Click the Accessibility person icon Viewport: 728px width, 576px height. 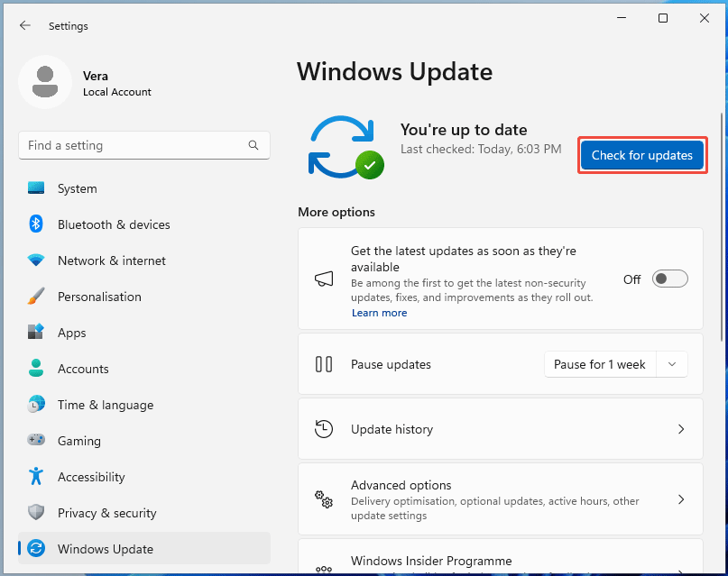pyautogui.click(x=36, y=477)
